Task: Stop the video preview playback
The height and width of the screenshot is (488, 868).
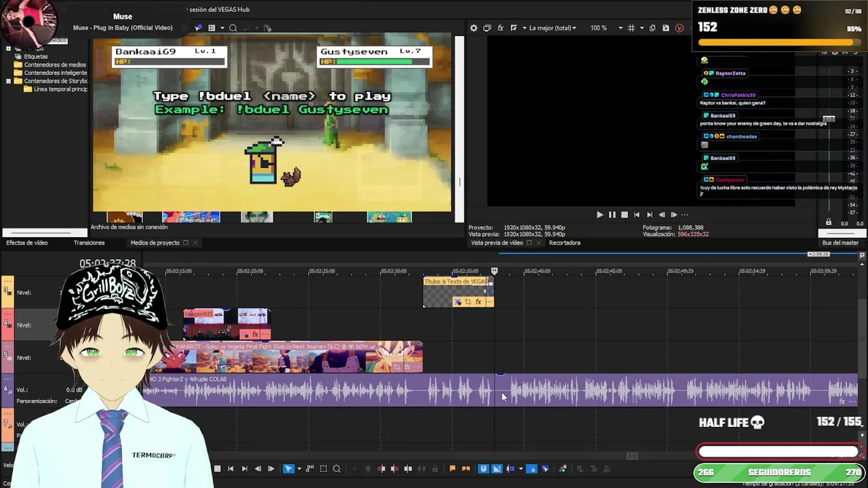Action: [x=625, y=215]
